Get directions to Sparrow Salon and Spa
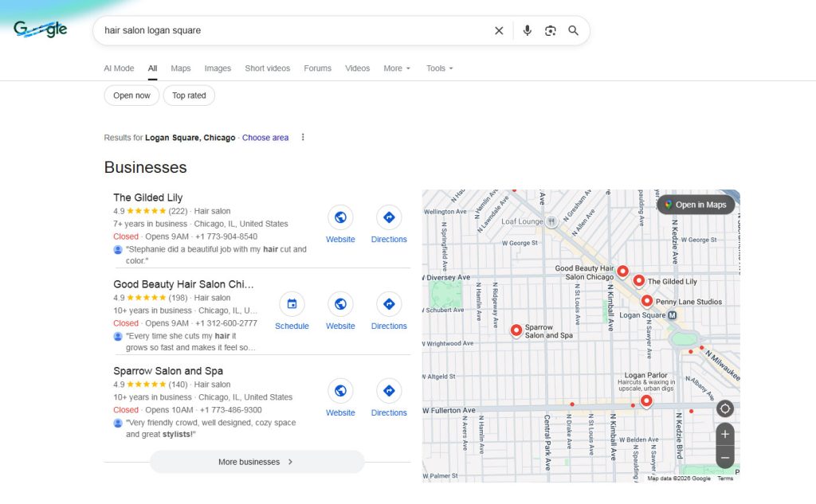The image size is (816, 504). click(x=389, y=391)
